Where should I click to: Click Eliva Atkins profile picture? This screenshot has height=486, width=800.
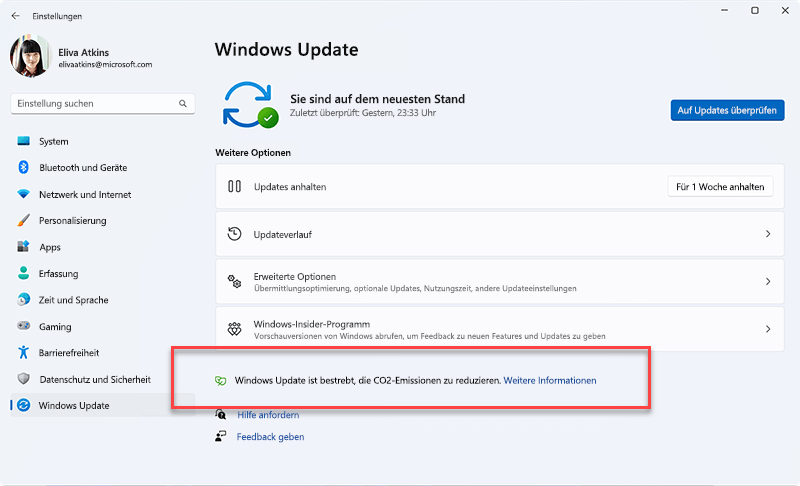point(31,57)
